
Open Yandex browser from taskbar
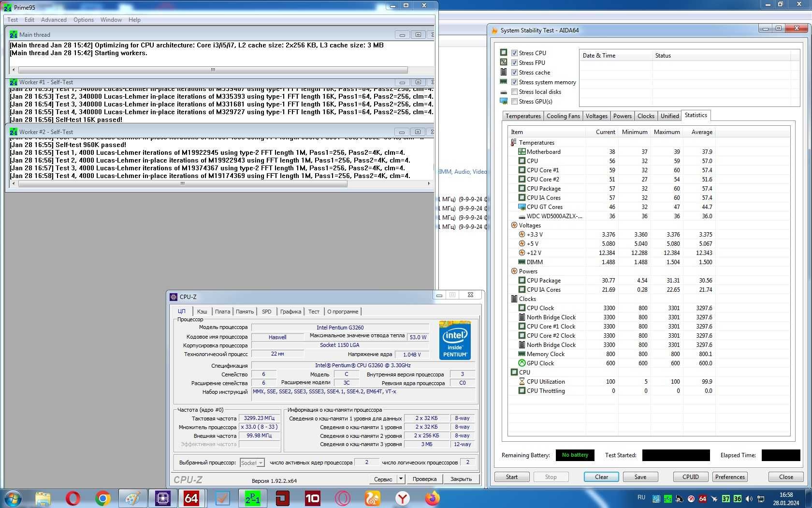coord(402,498)
